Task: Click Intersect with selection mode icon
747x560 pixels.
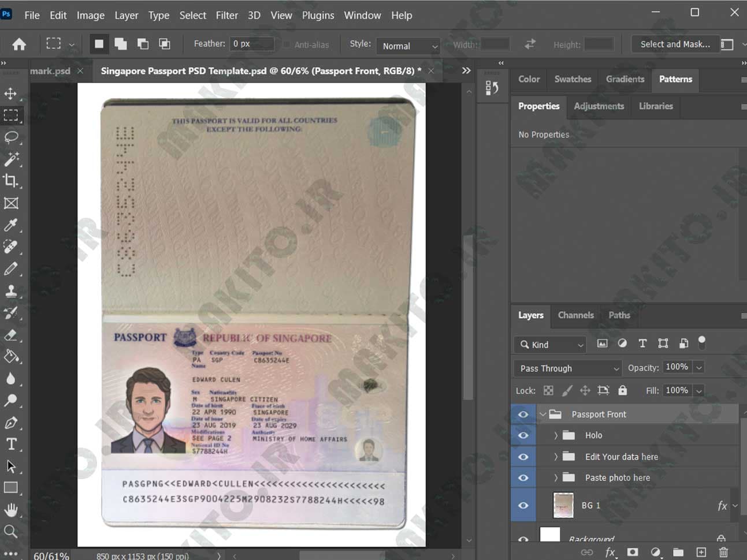Action: point(165,44)
